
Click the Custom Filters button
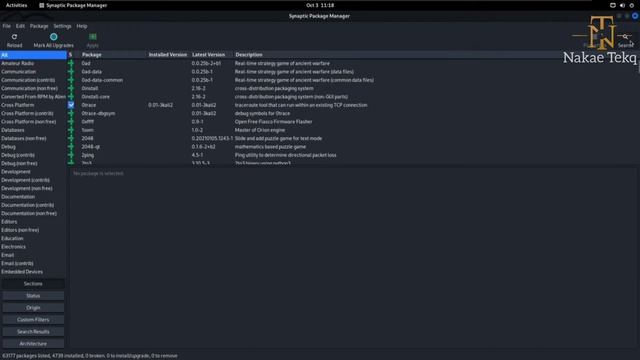(33, 320)
